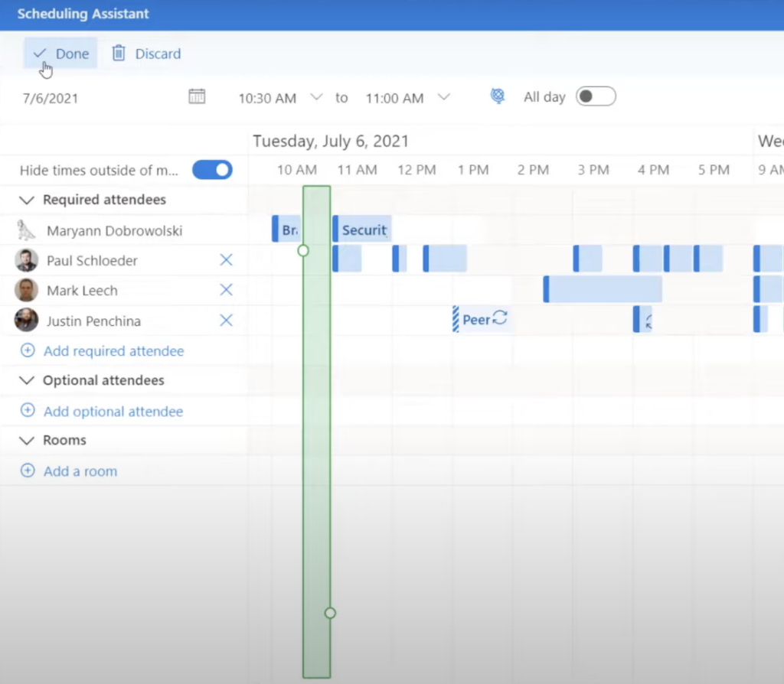The image size is (784, 684).
Task: Toggle the All day switch
Action: (596, 96)
